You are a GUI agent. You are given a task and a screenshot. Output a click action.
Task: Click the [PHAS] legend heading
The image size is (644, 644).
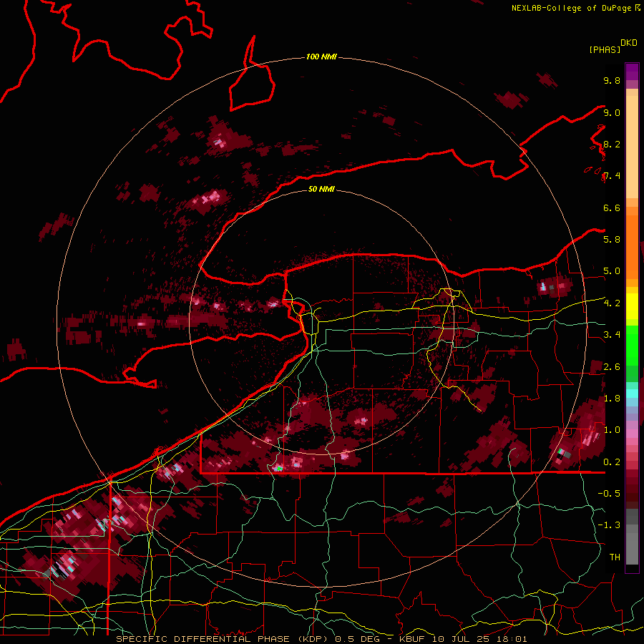(x=605, y=49)
